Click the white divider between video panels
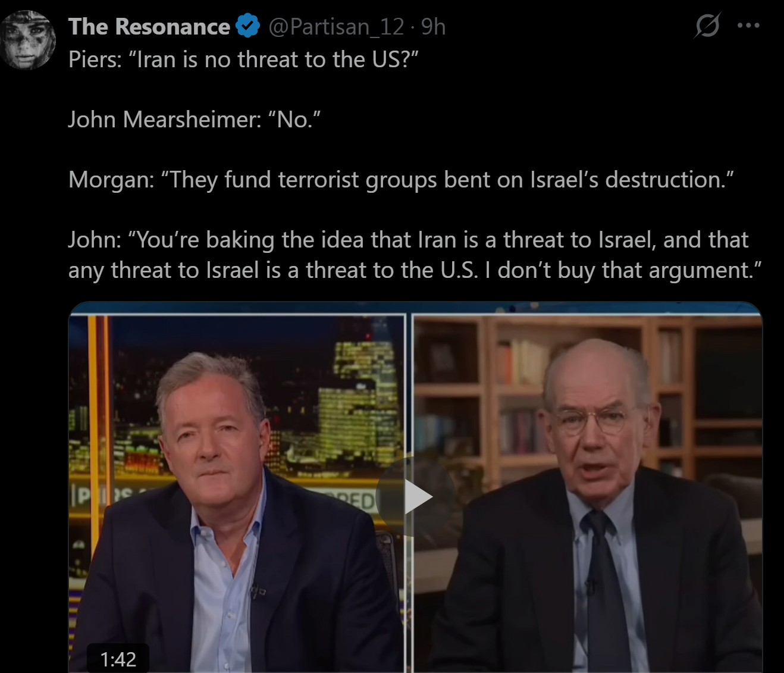The image size is (784, 673). coord(409,493)
